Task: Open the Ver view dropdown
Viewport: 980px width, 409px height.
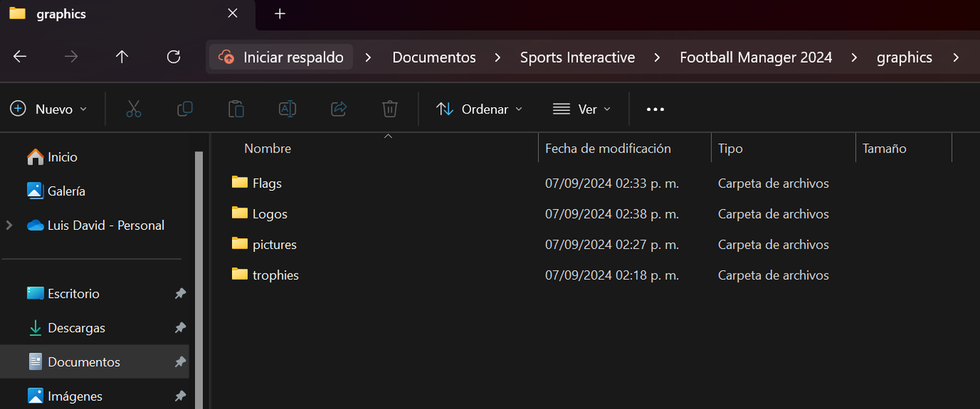Action: click(582, 109)
